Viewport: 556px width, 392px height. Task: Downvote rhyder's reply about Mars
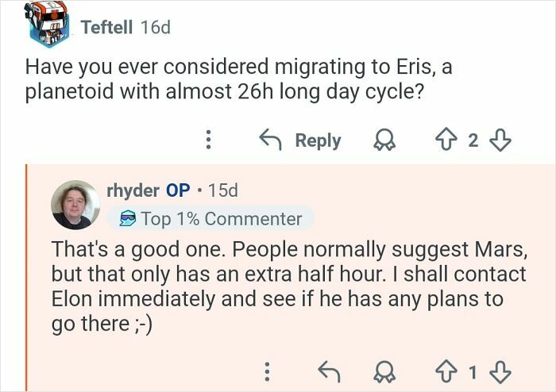tap(499, 371)
